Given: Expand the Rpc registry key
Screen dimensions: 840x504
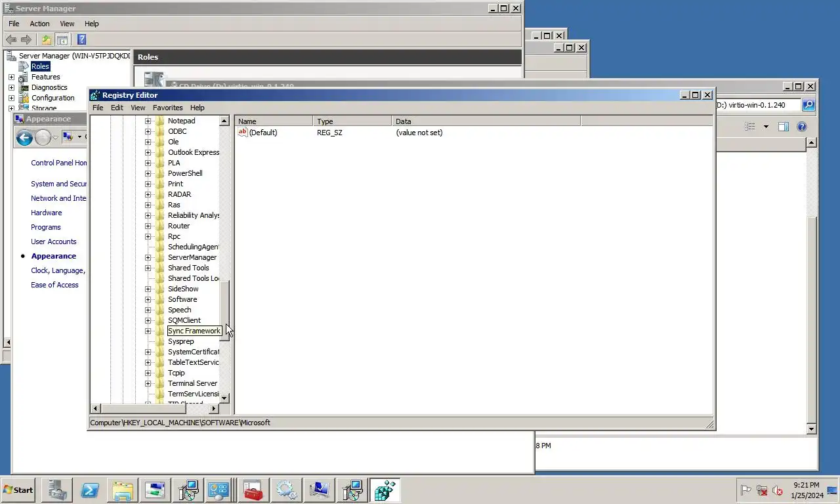Looking at the screenshot, I should tap(148, 236).
